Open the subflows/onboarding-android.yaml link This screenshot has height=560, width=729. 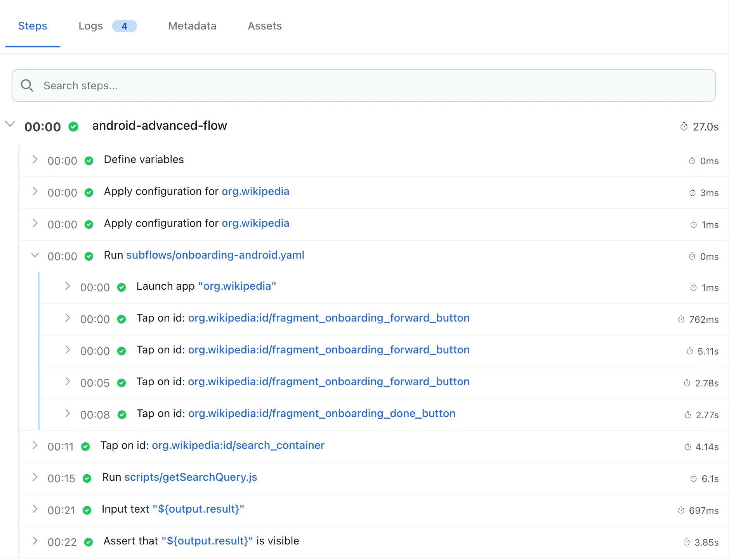(215, 255)
